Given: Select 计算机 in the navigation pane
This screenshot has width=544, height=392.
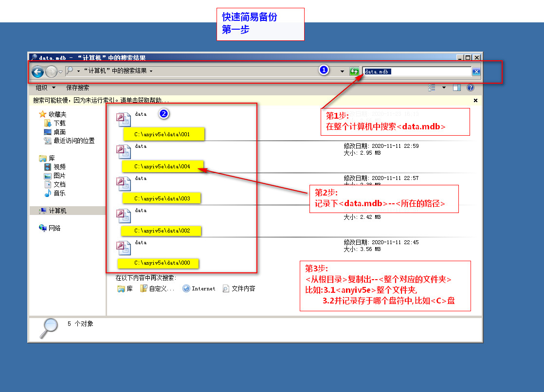Looking at the screenshot, I should (x=57, y=211).
